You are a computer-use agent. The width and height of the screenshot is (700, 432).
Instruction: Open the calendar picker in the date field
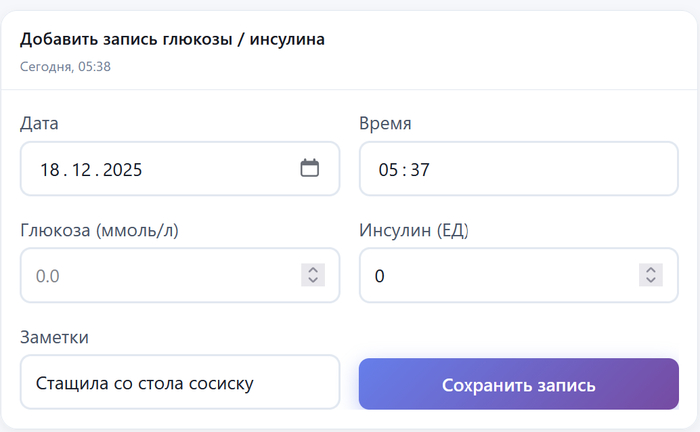(x=310, y=168)
